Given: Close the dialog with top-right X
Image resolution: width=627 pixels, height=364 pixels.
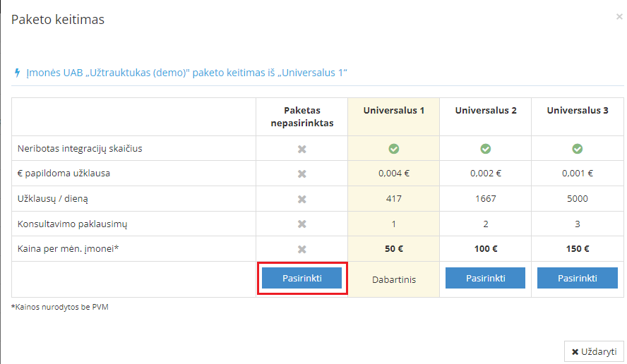Looking at the screenshot, I should (x=619, y=17).
